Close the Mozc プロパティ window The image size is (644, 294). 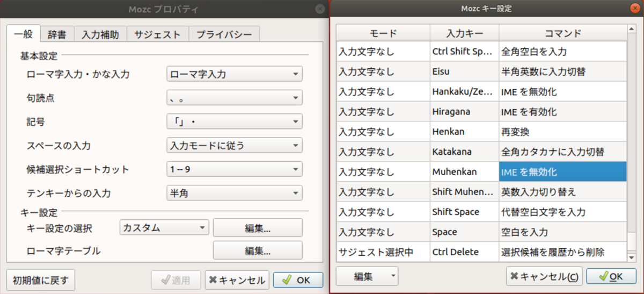pos(320,9)
